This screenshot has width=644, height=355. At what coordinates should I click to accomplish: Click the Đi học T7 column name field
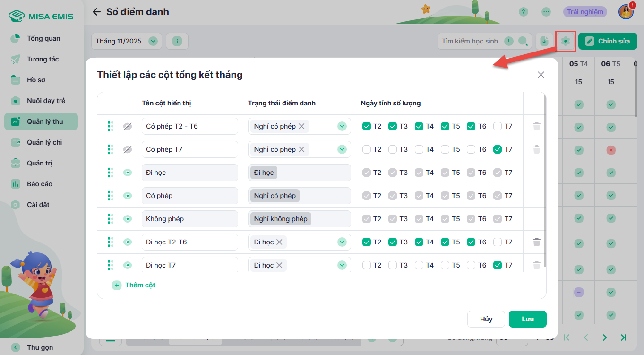pos(189,265)
